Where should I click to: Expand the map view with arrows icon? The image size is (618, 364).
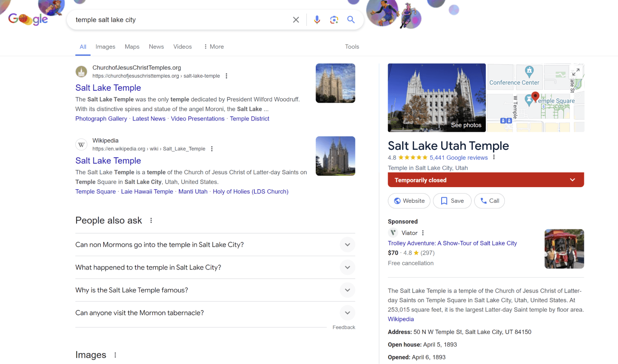click(x=575, y=72)
